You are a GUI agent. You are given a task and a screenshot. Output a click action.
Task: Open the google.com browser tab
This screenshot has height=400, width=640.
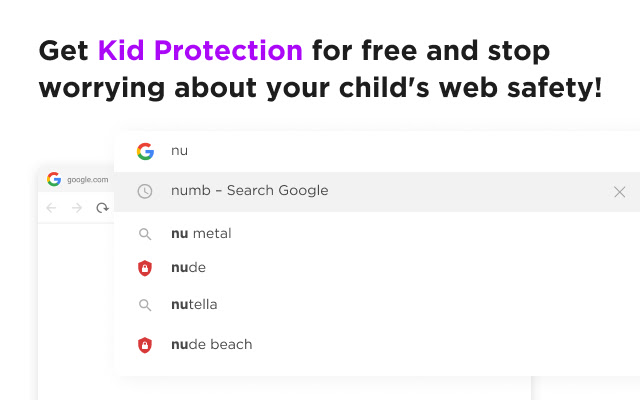tap(77, 180)
